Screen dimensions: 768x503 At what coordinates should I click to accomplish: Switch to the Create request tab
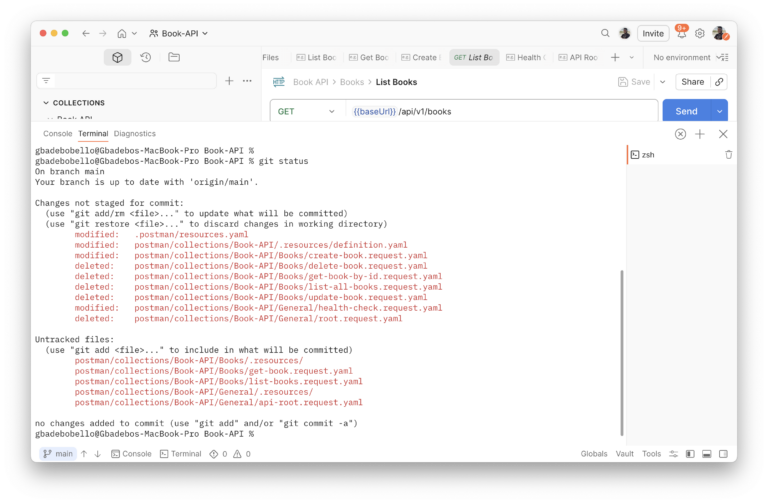(x=421, y=57)
